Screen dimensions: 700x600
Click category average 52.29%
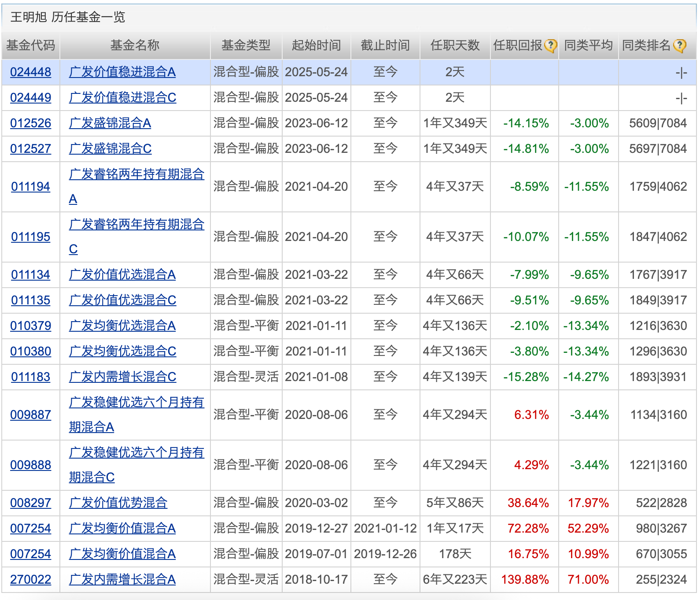pos(588,529)
